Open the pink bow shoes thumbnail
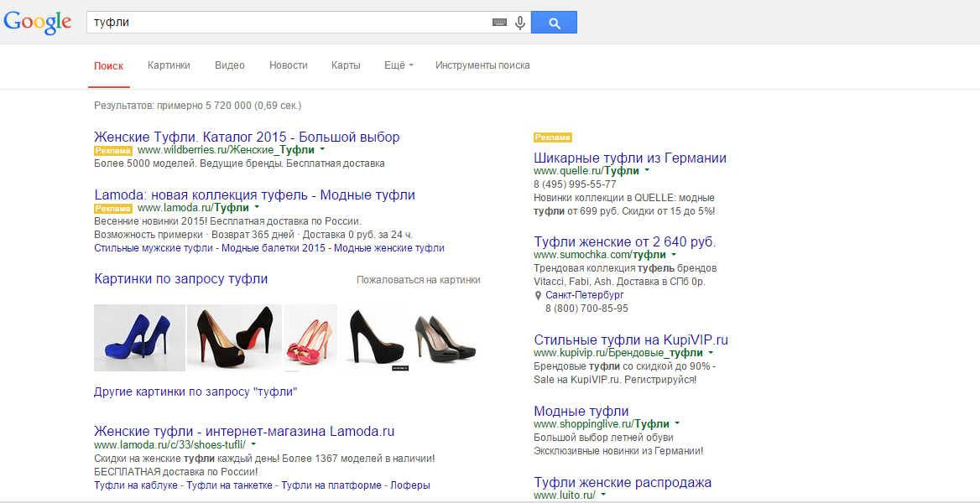Image resolution: width=980 pixels, height=503 pixels. (x=310, y=338)
